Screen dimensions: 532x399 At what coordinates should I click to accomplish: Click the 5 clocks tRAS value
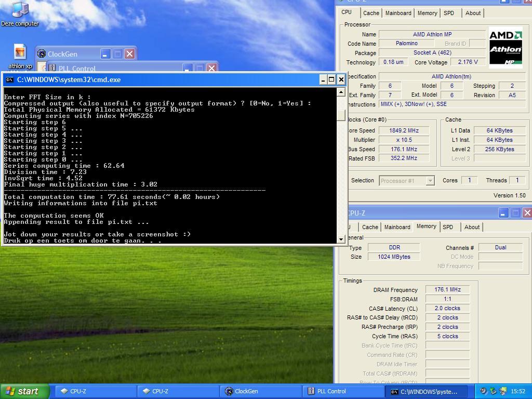click(447, 336)
